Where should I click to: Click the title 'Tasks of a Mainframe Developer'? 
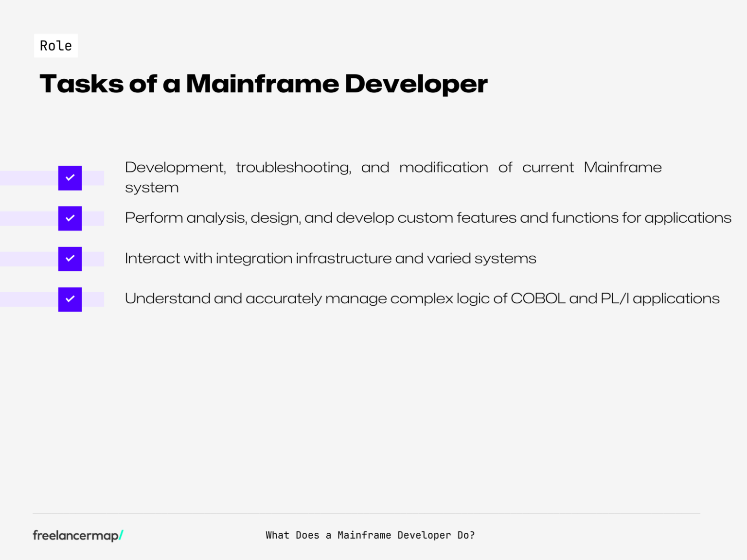click(x=264, y=84)
